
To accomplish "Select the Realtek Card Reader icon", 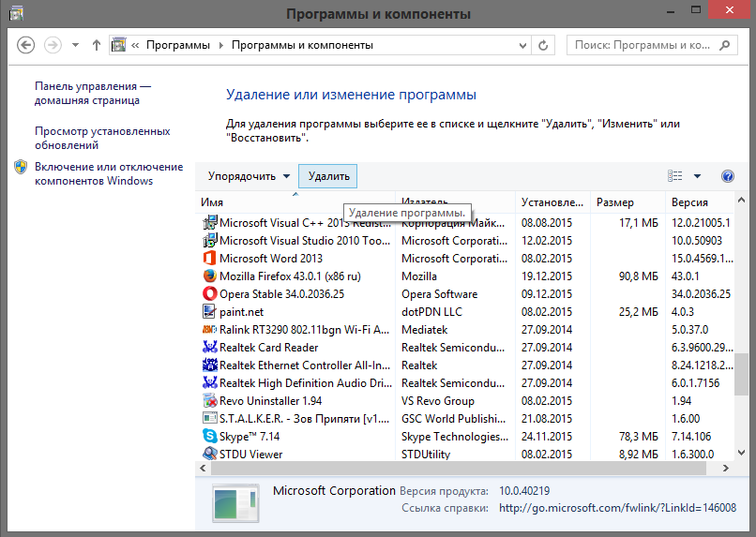I will [x=210, y=348].
